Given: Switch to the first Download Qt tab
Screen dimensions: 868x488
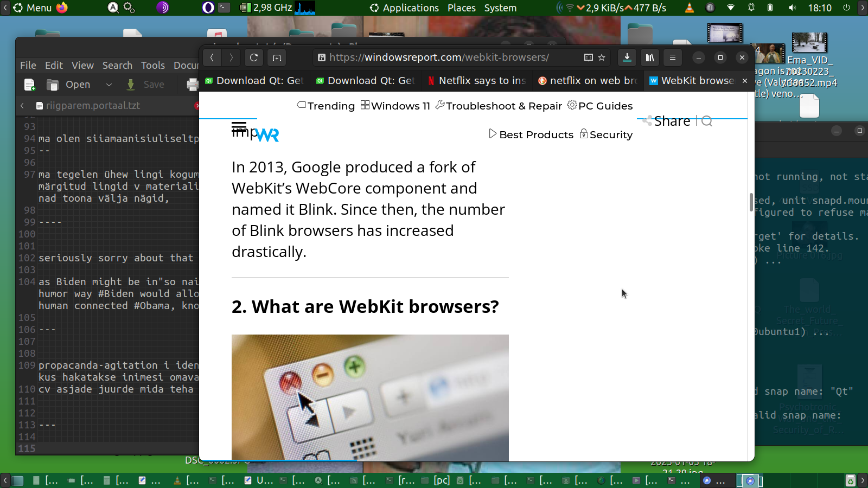Looking at the screenshot, I should (x=254, y=81).
